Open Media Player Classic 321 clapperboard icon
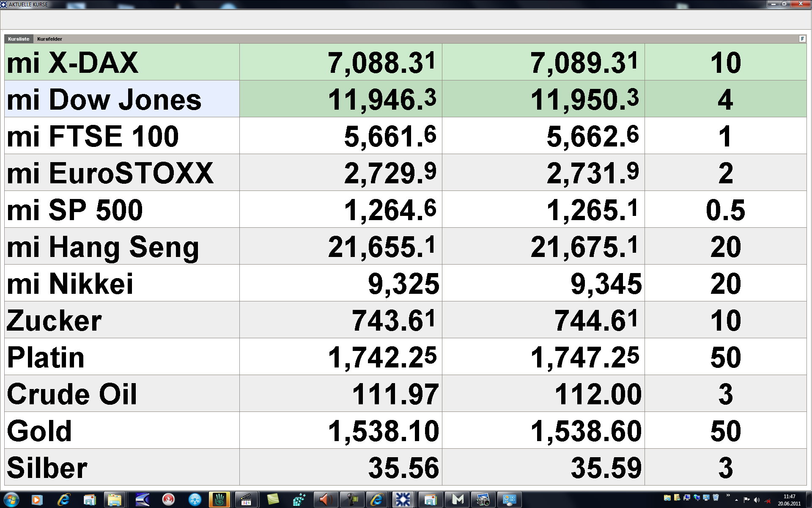This screenshot has width=812, height=508. [247, 500]
